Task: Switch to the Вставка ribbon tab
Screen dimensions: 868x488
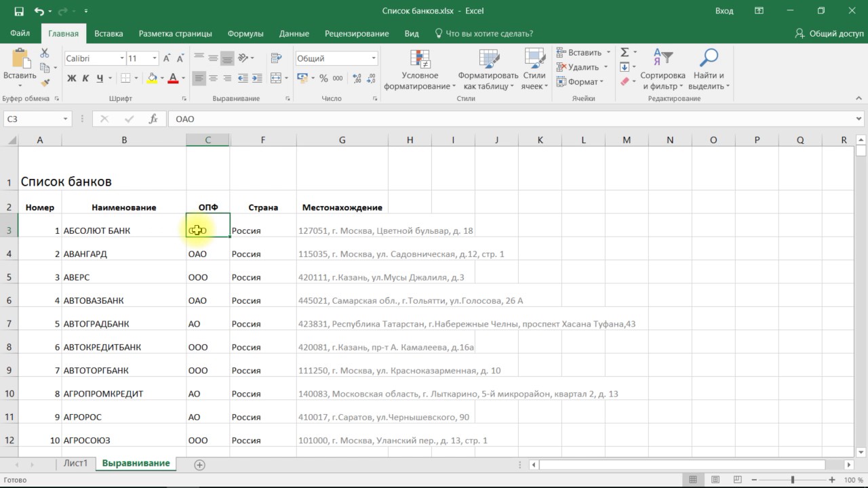Action: (x=108, y=33)
